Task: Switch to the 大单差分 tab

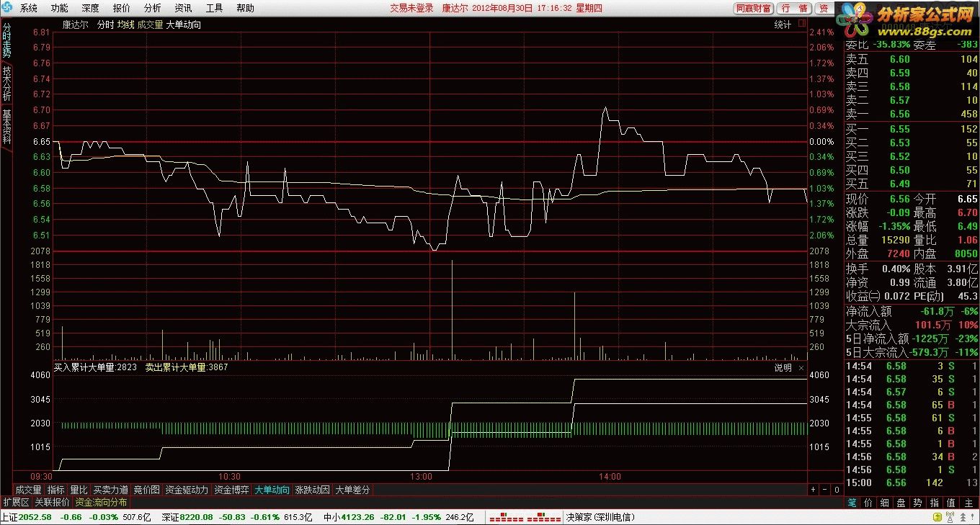Action: coord(352,490)
